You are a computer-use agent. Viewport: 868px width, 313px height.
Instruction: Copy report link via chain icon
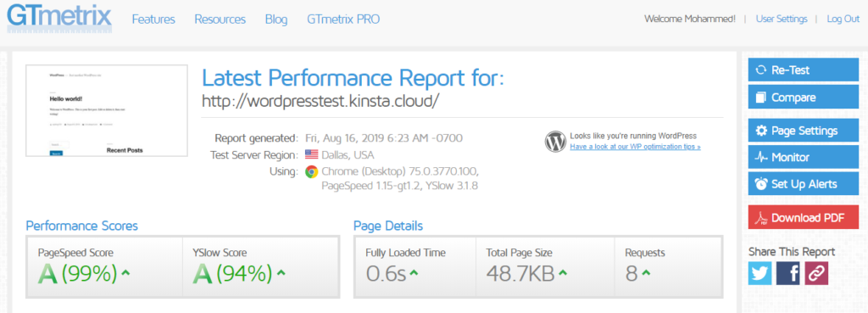coord(816,274)
